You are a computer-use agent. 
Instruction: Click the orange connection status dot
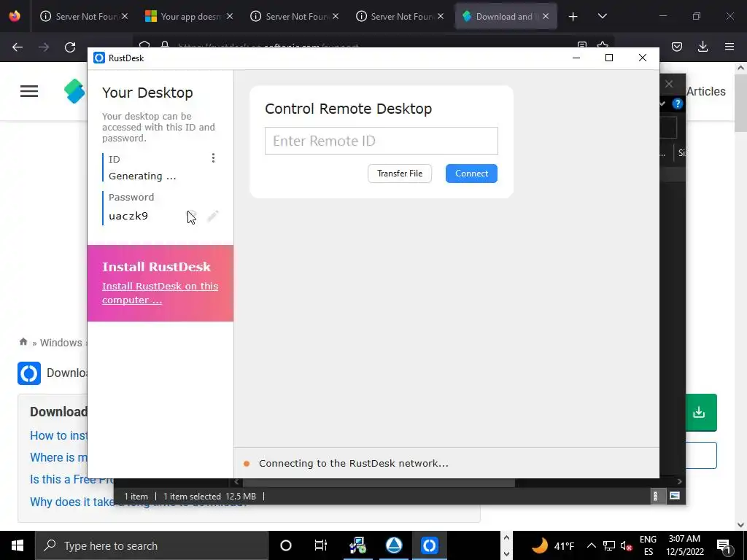247,463
